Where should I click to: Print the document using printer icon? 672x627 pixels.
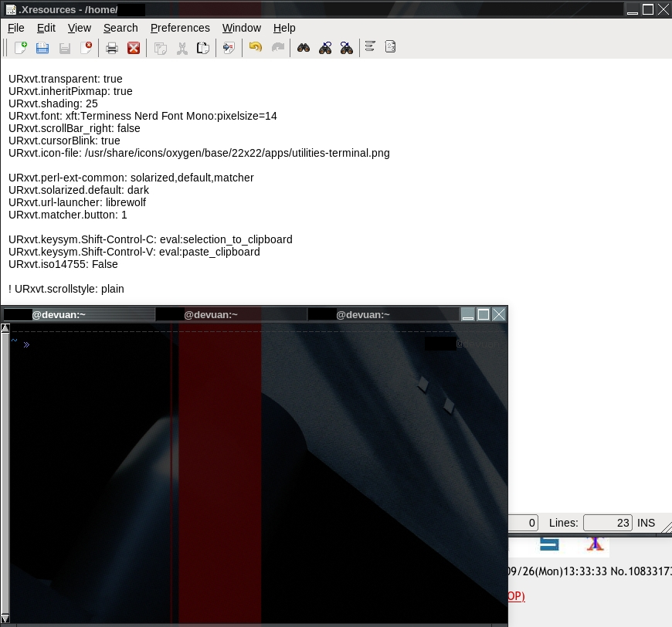[112, 48]
